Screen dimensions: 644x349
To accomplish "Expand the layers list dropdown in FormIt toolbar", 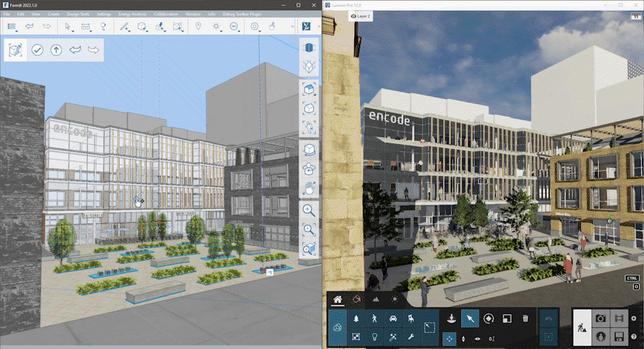I will pos(11,27).
